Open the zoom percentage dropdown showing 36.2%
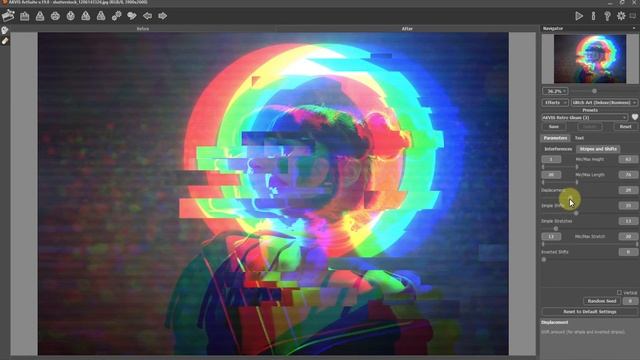The image size is (640, 360). point(555,91)
